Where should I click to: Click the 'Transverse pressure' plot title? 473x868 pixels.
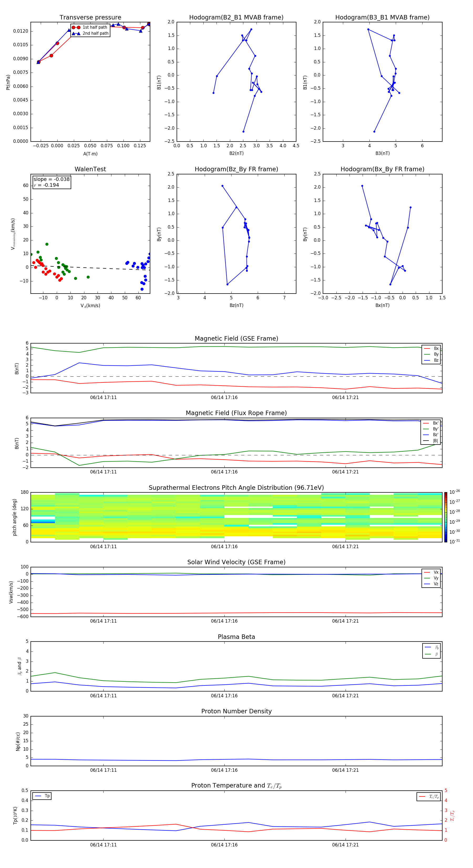(x=90, y=18)
